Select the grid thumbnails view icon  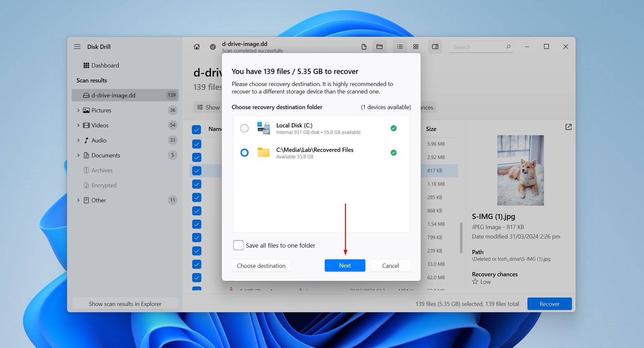[416, 47]
